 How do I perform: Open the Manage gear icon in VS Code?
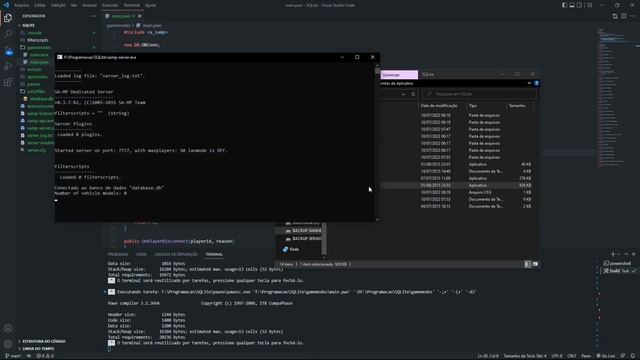pyautogui.click(x=8, y=344)
